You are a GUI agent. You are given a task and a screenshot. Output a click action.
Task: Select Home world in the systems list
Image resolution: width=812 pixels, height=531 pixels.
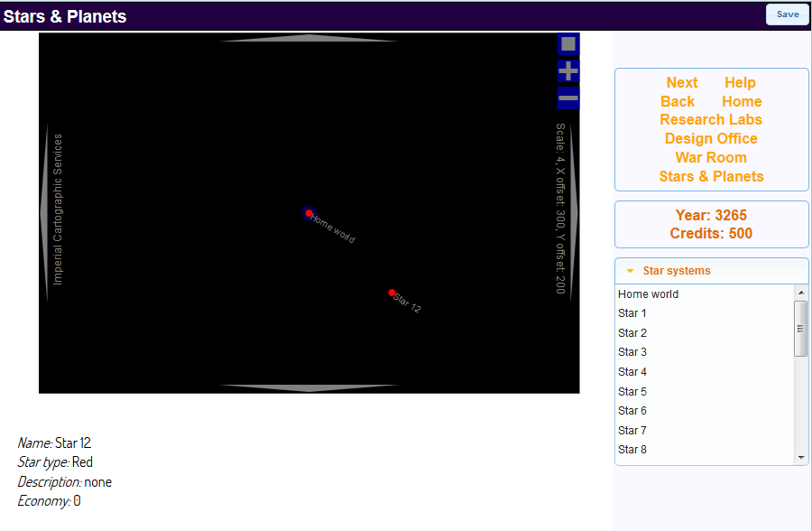[648, 294]
